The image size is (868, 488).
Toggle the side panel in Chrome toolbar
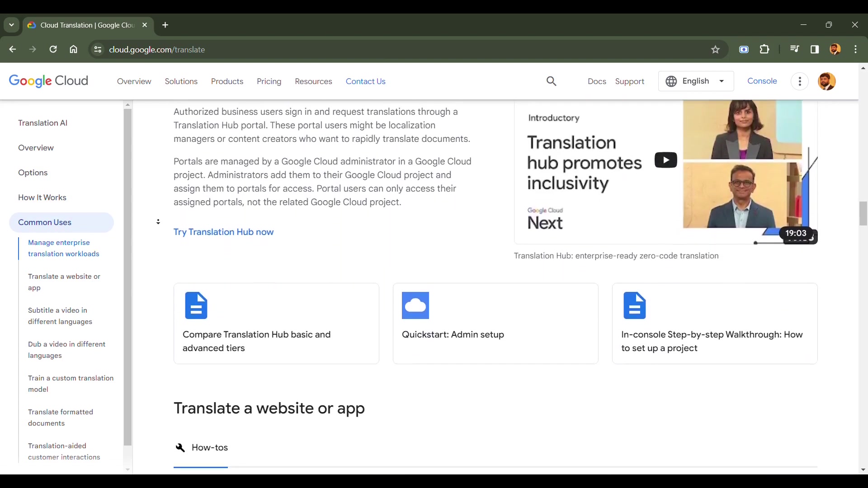coord(815,49)
